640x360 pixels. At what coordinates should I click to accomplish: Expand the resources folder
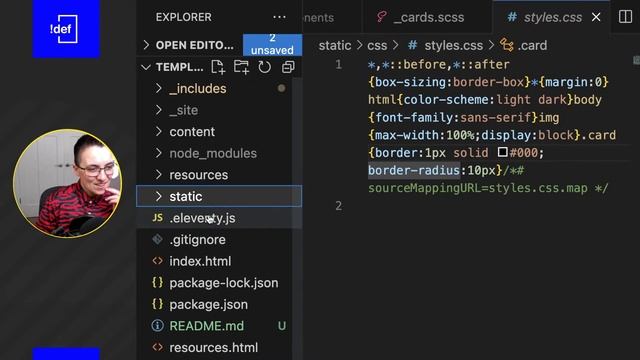coord(158,175)
